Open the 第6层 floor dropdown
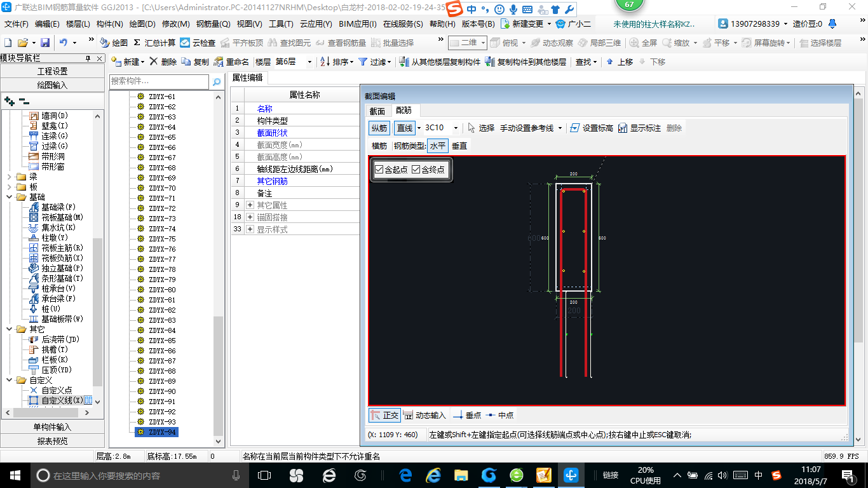Image resolution: width=868 pixels, height=488 pixels. [x=309, y=62]
